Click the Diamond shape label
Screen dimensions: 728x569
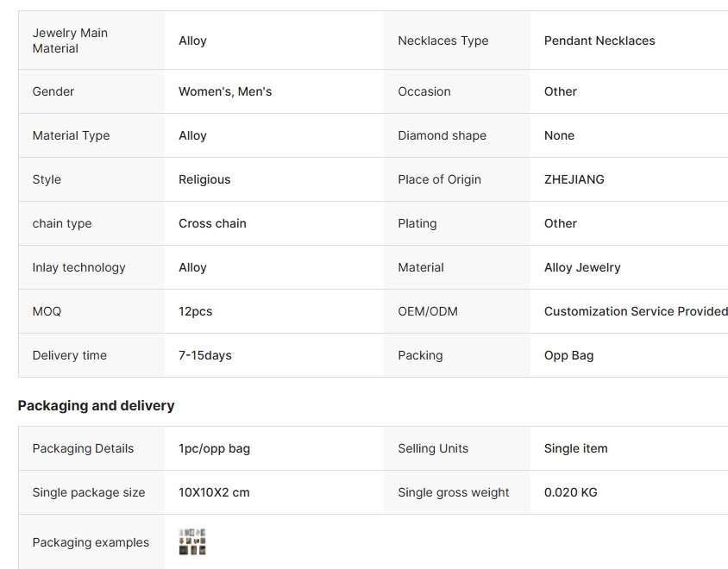pos(442,135)
